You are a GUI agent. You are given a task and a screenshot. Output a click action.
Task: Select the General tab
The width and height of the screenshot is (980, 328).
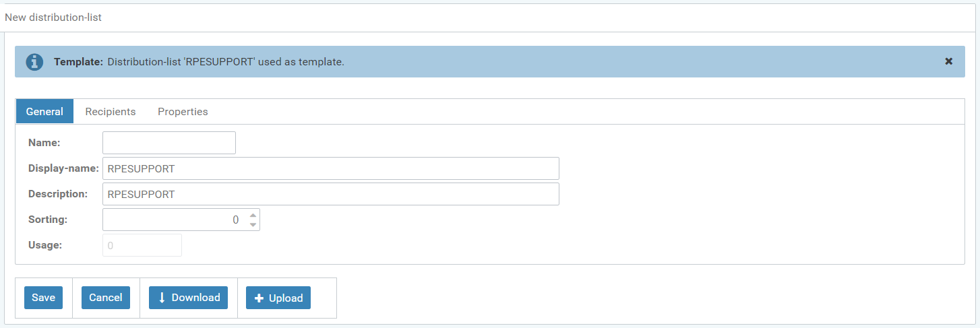pos(44,111)
